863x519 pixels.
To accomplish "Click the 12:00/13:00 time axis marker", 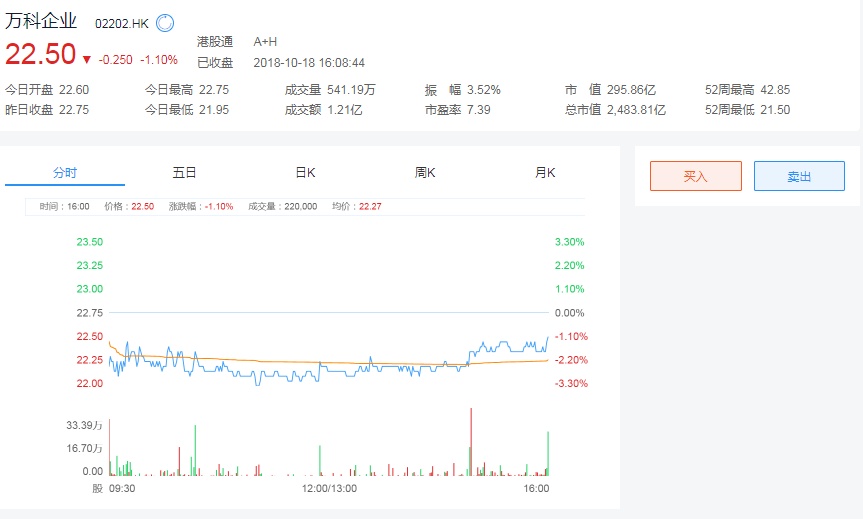I will pos(329,489).
